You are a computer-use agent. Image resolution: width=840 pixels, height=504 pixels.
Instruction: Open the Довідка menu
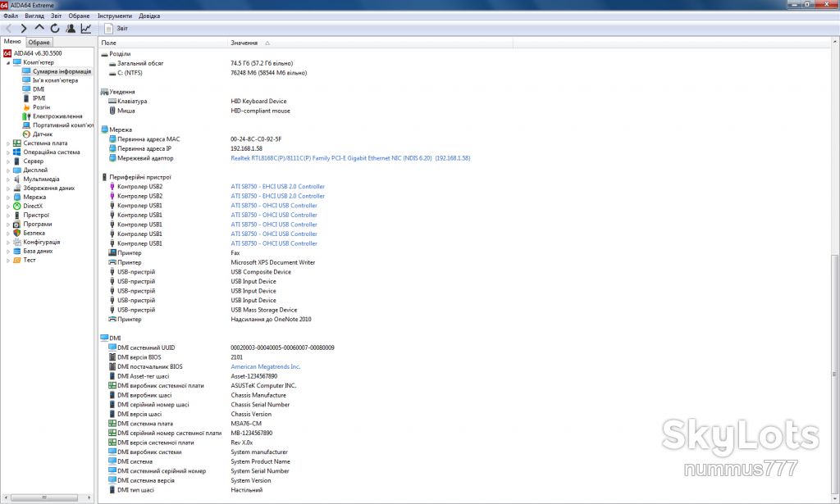pos(149,16)
